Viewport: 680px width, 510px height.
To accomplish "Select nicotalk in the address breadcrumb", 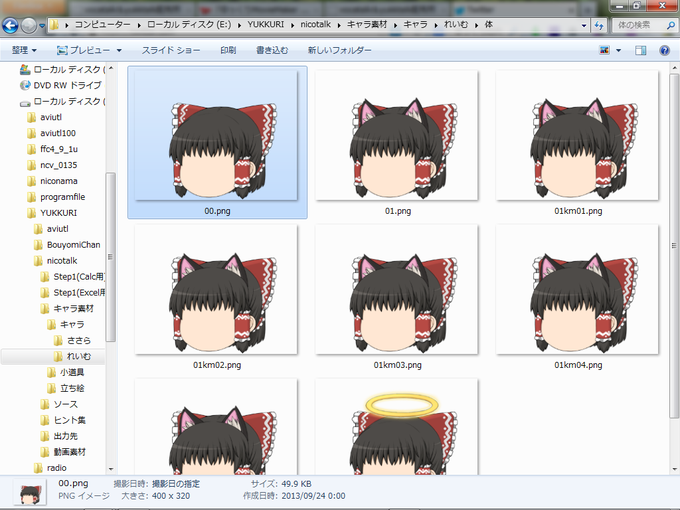I will (316, 25).
